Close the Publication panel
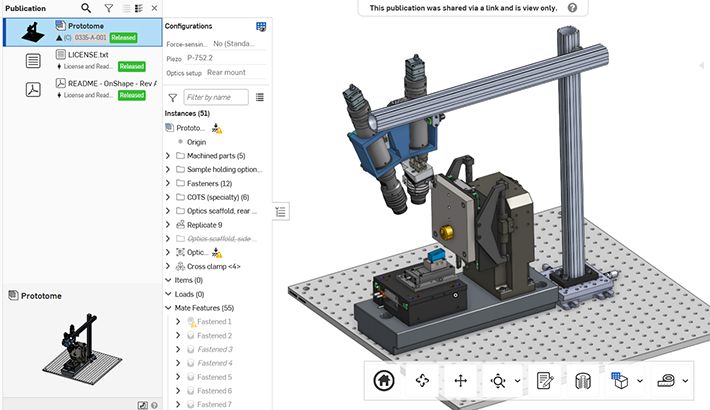The width and height of the screenshot is (710, 410). (154, 8)
